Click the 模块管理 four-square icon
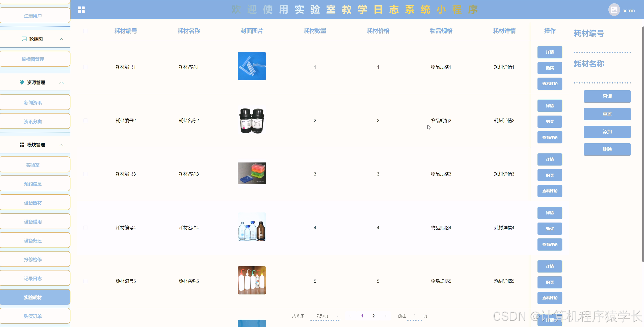This screenshot has width=644, height=327. pos(22,145)
